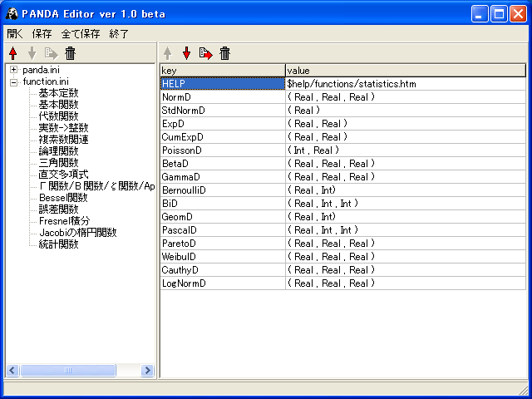Select the panda.ini file label
The image size is (532, 399).
point(41,70)
